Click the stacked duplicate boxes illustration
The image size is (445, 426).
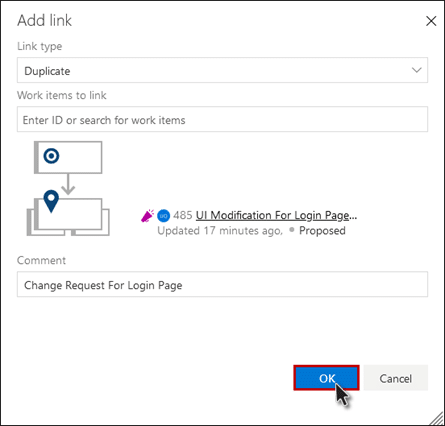click(68, 217)
